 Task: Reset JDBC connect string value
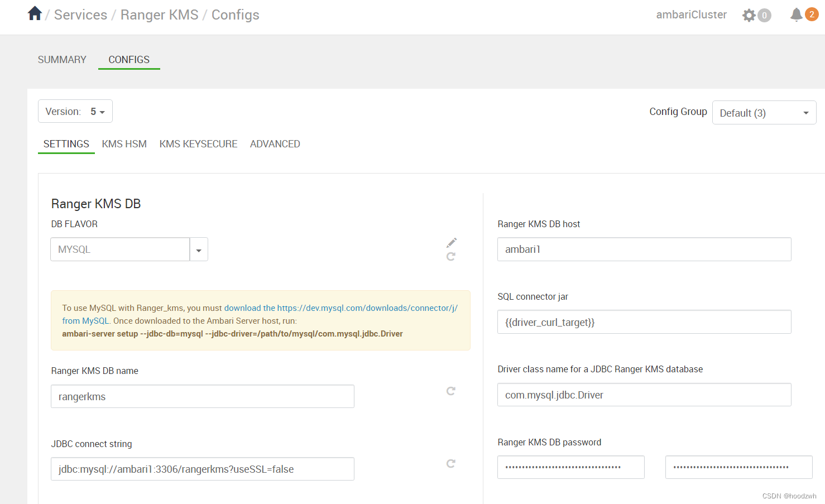[451, 463]
